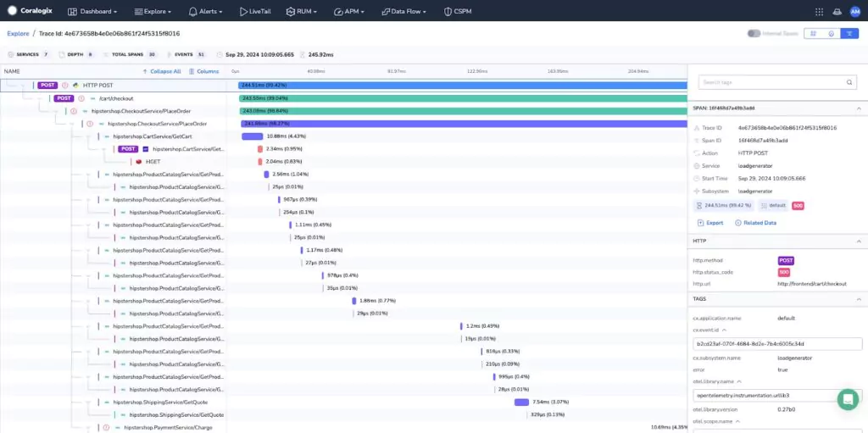Collapse the otel.library.name field chevron
Image resolution: width=868 pixels, height=433 pixels.
click(739, 381)
